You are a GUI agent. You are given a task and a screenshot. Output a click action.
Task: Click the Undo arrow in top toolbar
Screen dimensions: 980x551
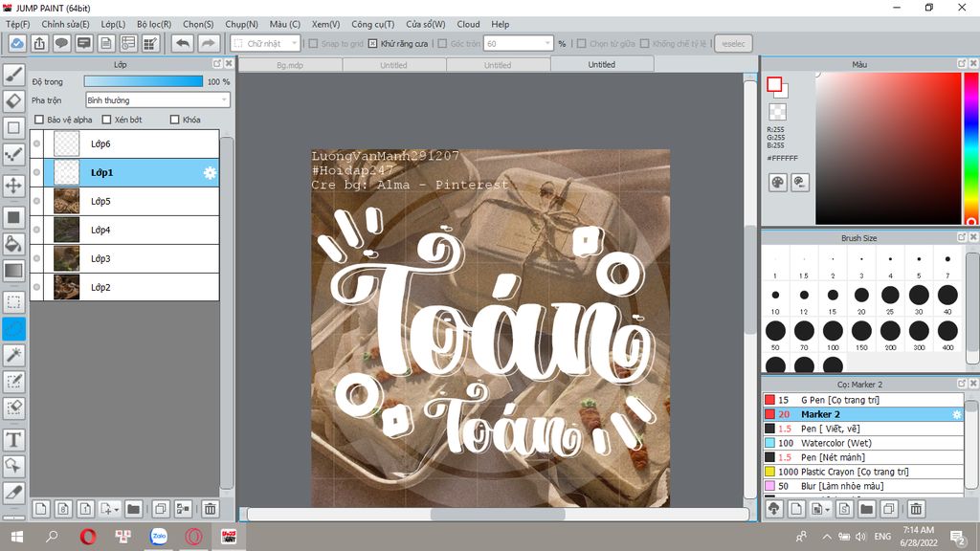click(x=182, y=43)
